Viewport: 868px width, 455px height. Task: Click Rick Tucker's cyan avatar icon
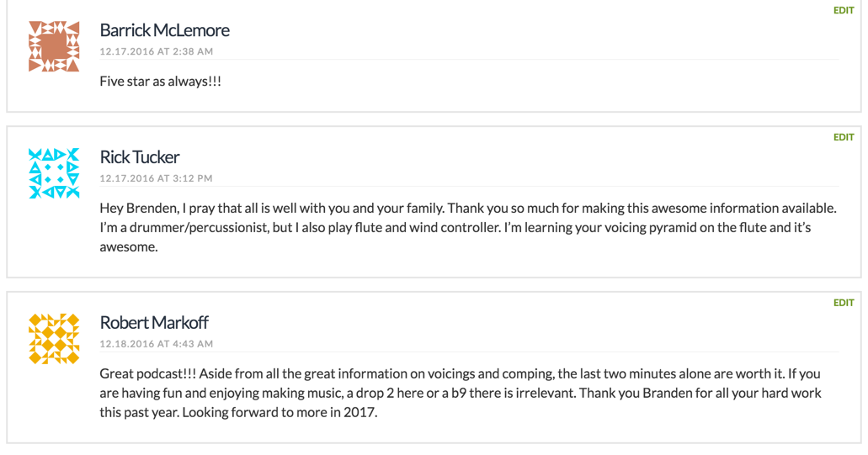(54, 173)
